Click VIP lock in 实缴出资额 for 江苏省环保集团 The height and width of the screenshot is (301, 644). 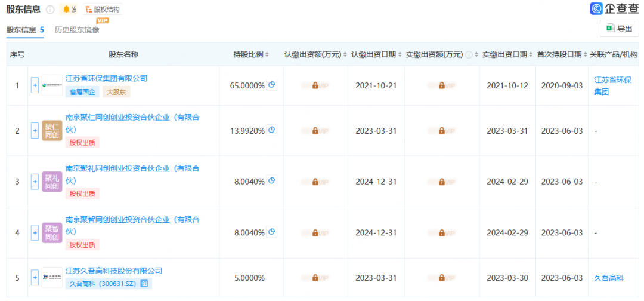441,85
